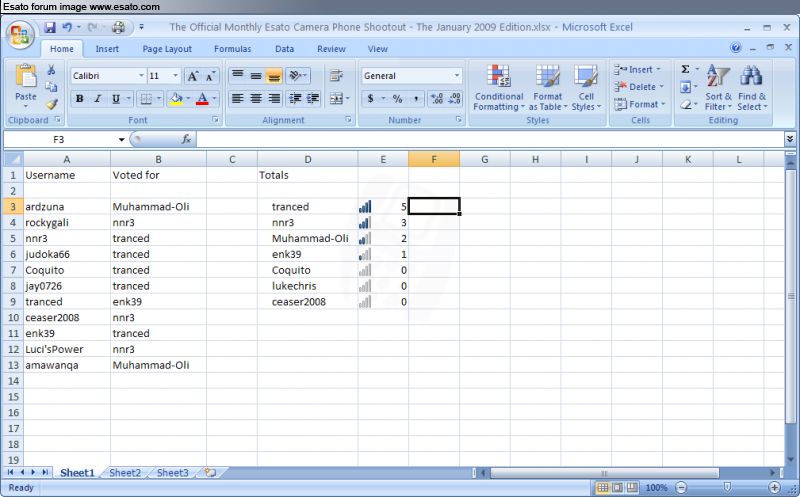
Task: Toggle Underline formatting
Action: coord(116,98)
